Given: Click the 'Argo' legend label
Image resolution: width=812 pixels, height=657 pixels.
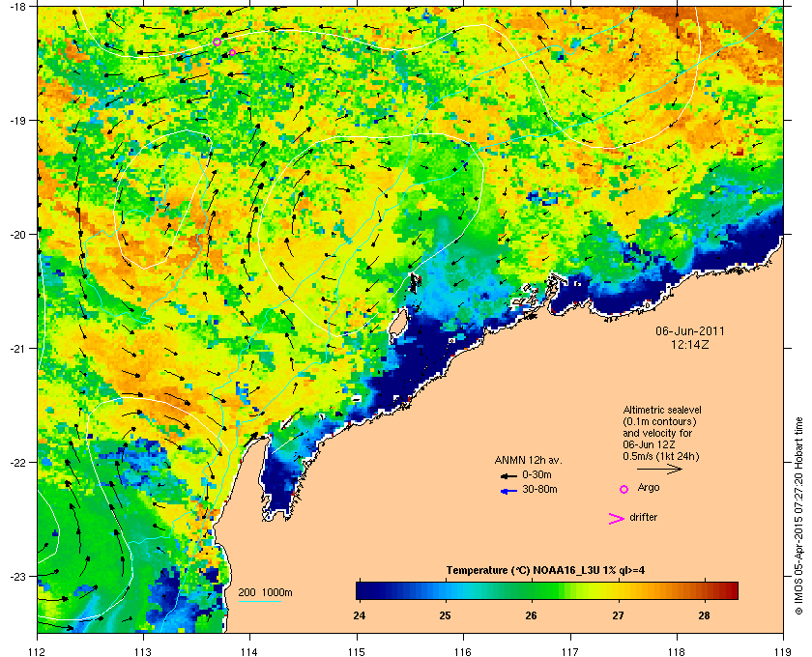Looking at the screenshot, I should pos(649,487).
